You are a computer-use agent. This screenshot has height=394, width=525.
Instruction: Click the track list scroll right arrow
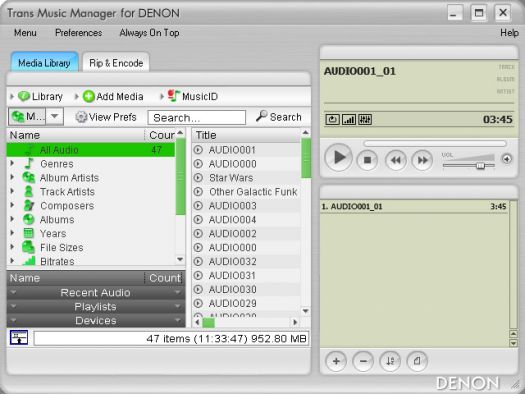click(295, 322)
